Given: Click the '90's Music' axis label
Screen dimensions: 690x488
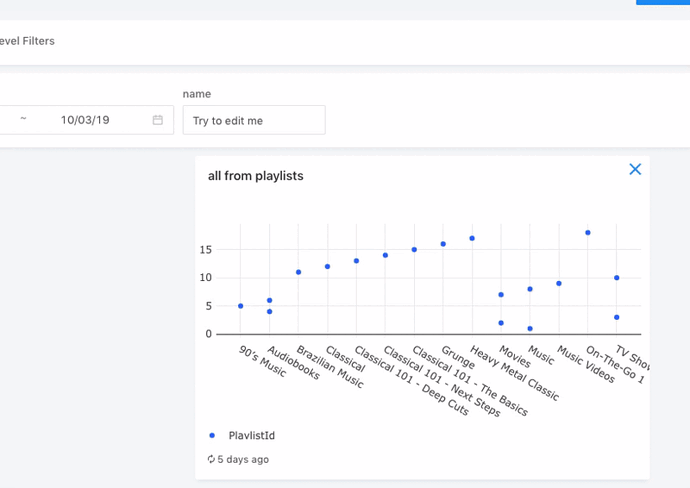Looking at the screenshot, I should click(x=263, y=361).
